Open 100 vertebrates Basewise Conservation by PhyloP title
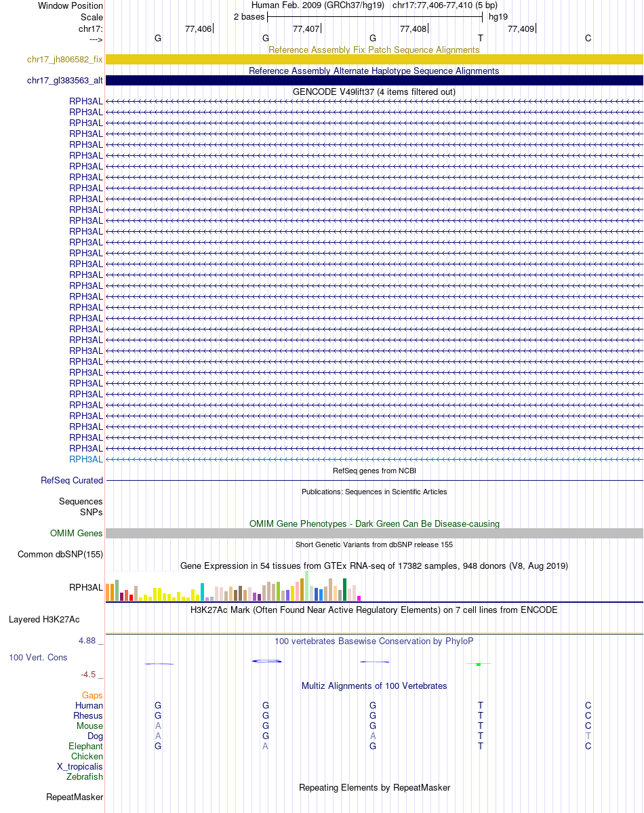The image size is (644, 813). [374, 641]
